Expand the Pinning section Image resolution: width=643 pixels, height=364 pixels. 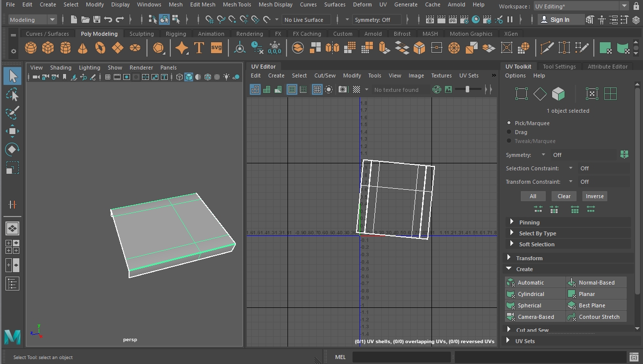tap(512, 222)
